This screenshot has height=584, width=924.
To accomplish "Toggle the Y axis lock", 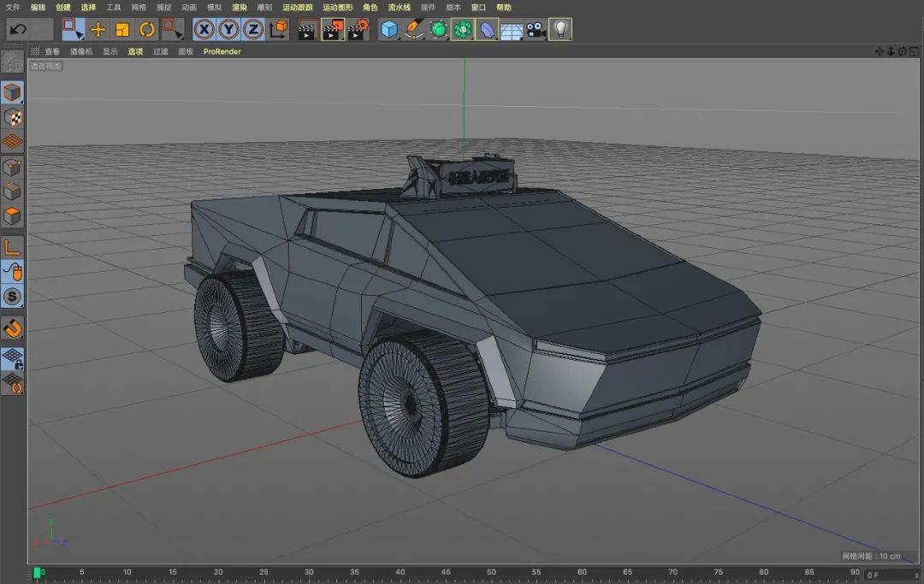I will [x=228, y=29].
